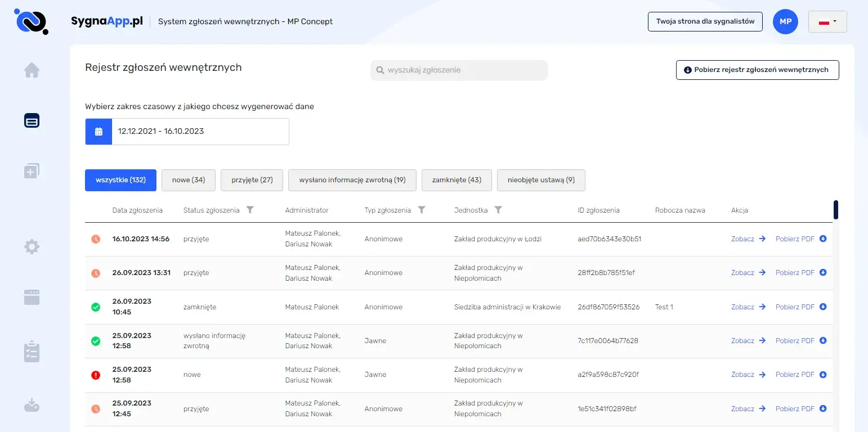
Task: Click the wyszukaj zgłoszenie search field
Action: coord(459,70)
